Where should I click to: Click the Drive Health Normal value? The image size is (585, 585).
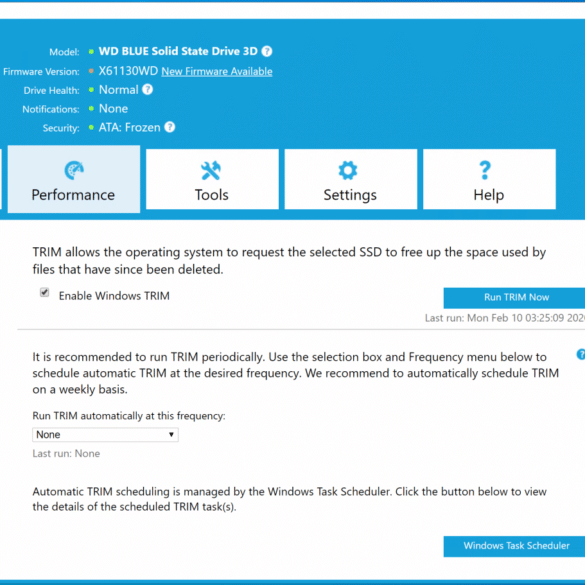[119, 90]
